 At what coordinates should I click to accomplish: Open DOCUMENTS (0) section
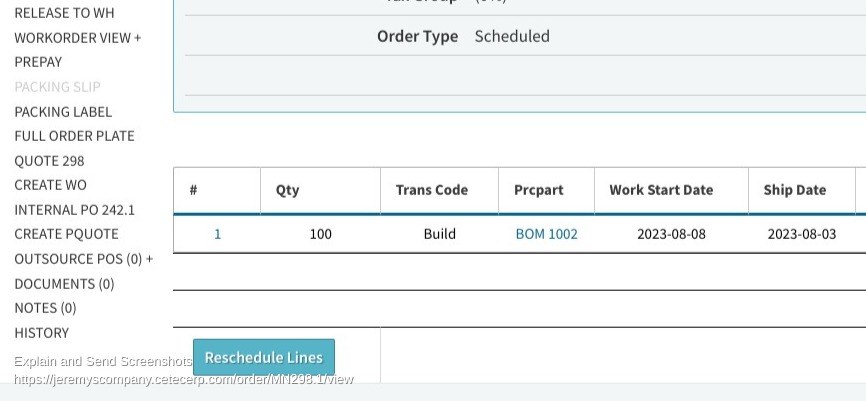[64, 284]
